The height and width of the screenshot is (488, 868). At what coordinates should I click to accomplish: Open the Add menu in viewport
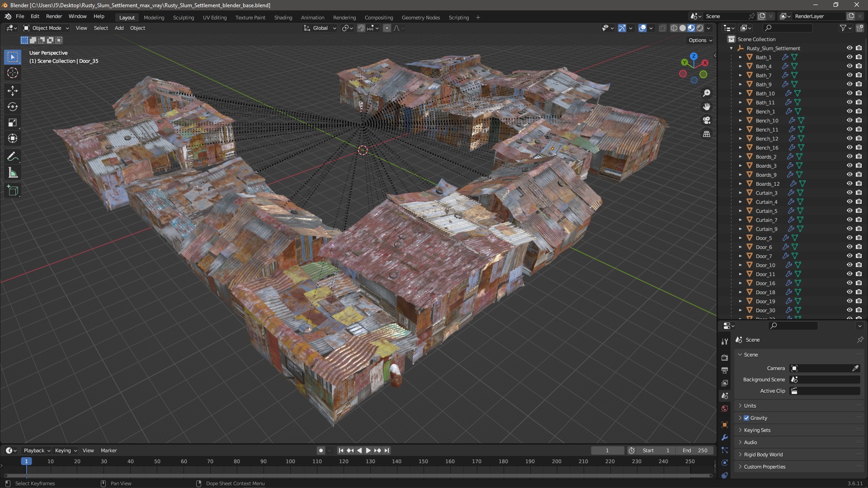119,28
